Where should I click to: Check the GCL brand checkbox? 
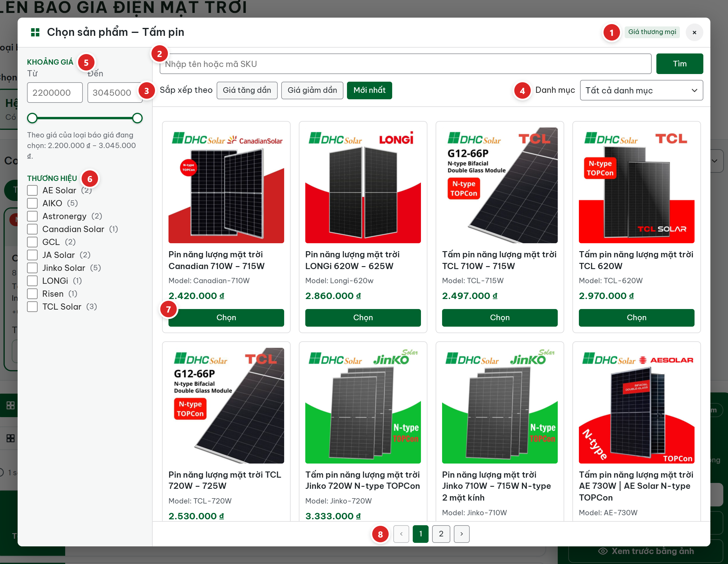(32, 242)
